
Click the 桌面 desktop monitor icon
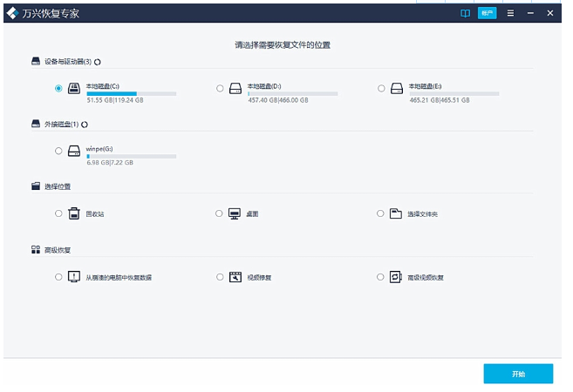tap(235, 213)
